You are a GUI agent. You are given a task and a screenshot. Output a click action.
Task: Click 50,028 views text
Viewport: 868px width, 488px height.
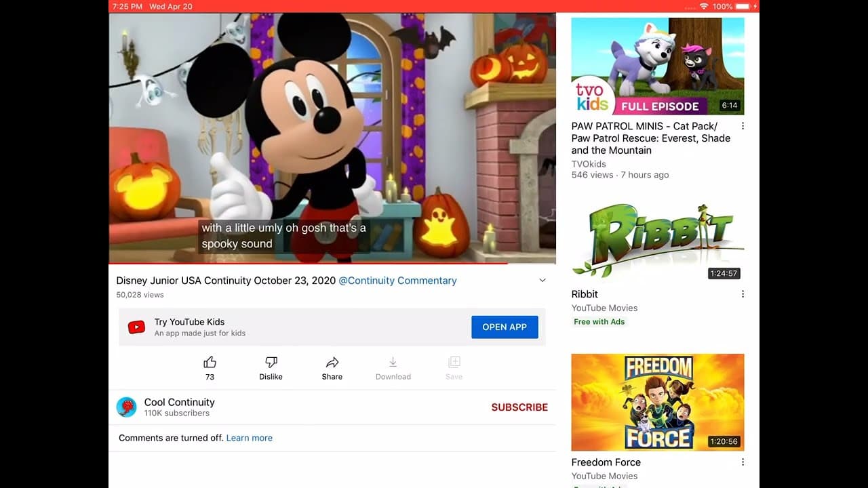[x=140, y=295]
